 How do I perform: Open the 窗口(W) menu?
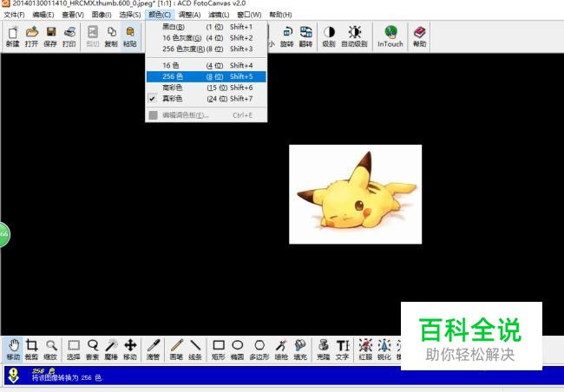tap(249, 15)
